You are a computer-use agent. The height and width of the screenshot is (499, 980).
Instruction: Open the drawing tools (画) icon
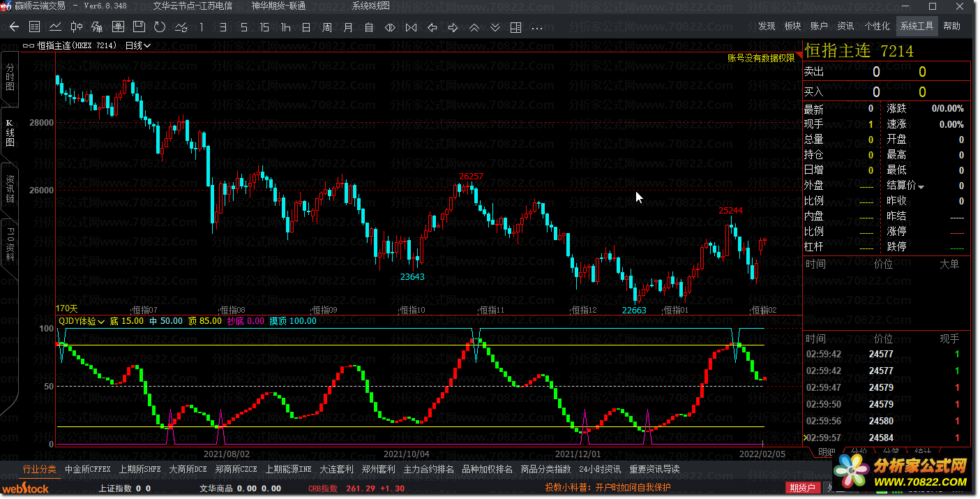tap(118, 27)
